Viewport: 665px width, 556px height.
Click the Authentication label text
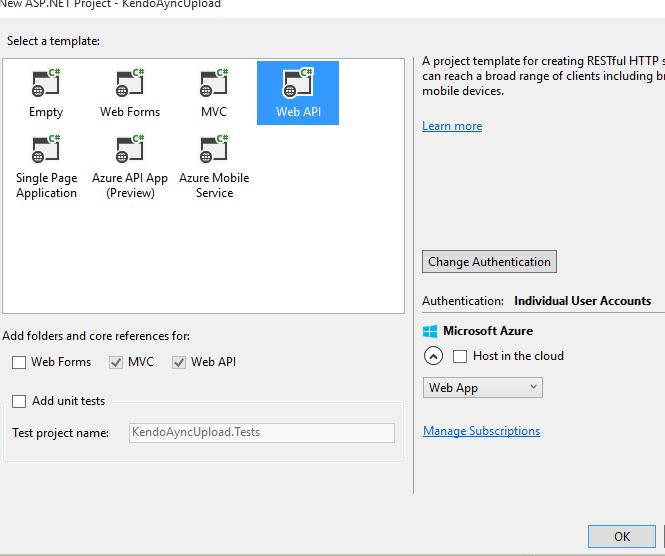coord(463,301)
